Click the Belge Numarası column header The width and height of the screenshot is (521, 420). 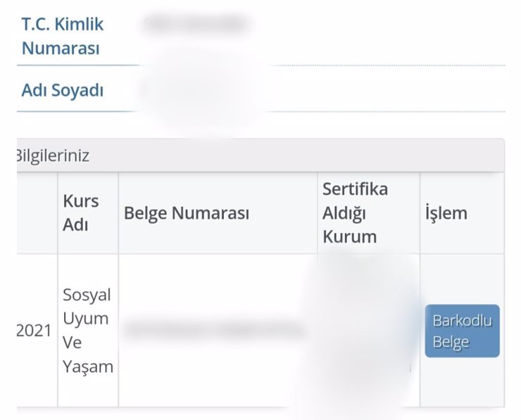click(x=187, y=213)
